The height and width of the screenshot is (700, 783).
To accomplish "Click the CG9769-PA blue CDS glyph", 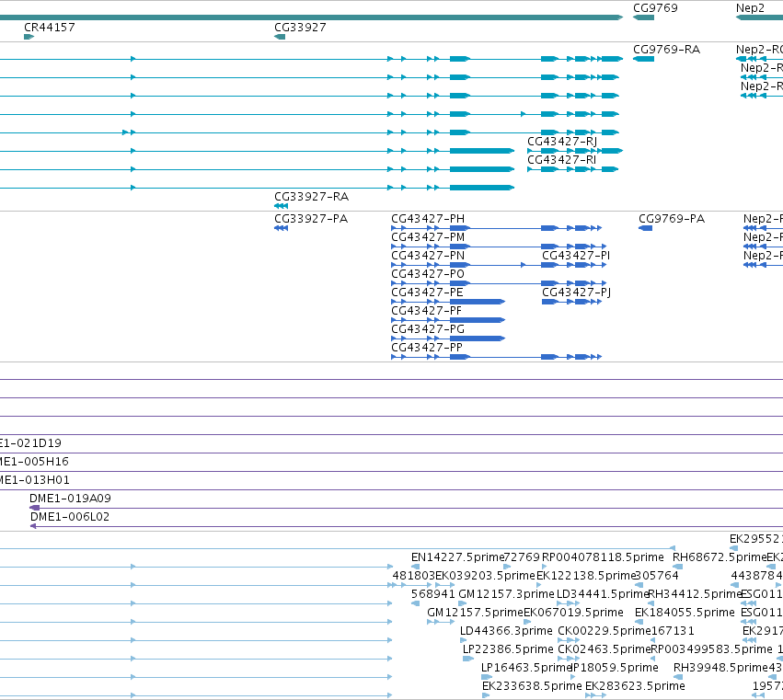I will coord(645,228).
